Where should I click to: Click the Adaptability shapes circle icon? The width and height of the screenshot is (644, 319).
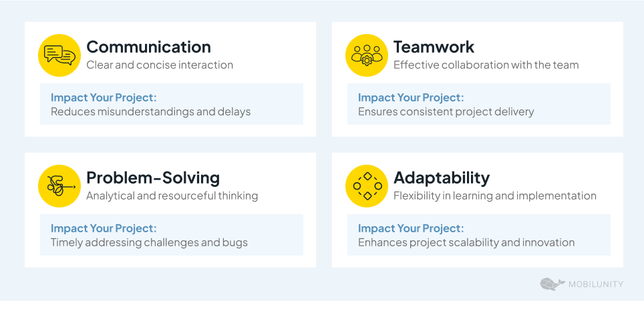tap(367, 186)
